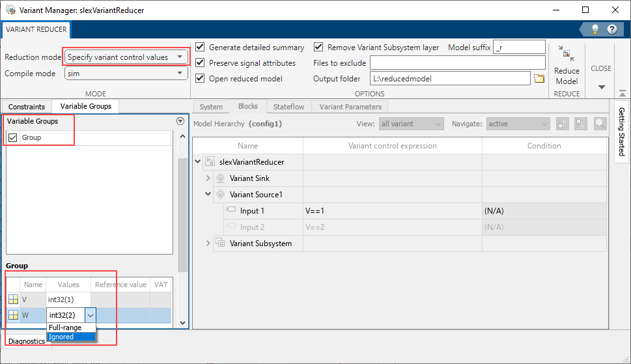Click the Variant Subsystem block icon
This screenshot has height=364, width=631.
pyautogui.click(x=220, y=244)
